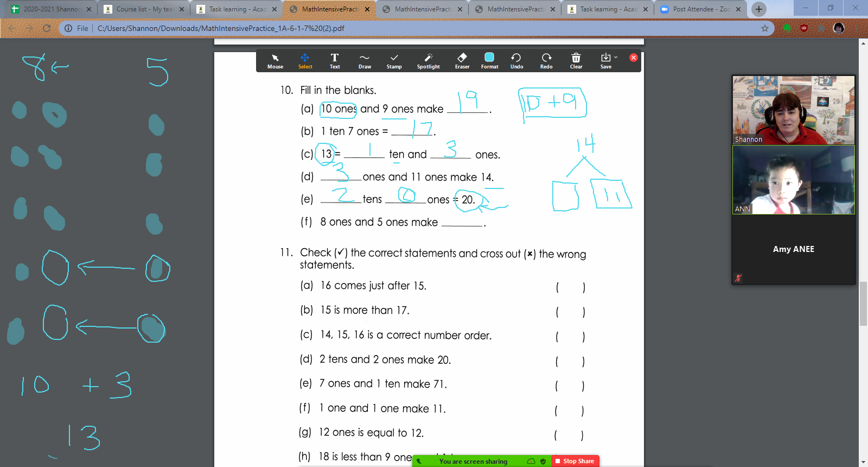This screenshot has height=467, width=868.
Task: Clear all annotations with trash icon
Action: [x=576, y=61]
